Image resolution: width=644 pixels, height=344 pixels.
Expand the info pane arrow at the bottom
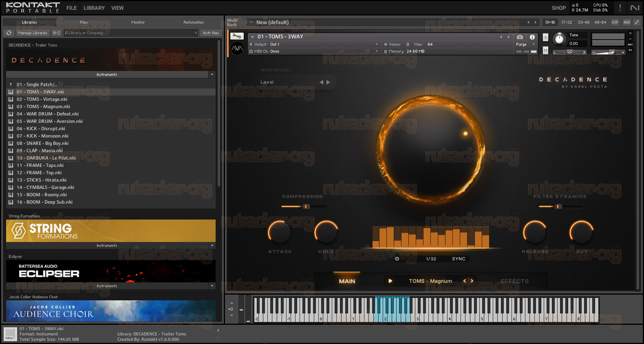(x=218, y=331)
